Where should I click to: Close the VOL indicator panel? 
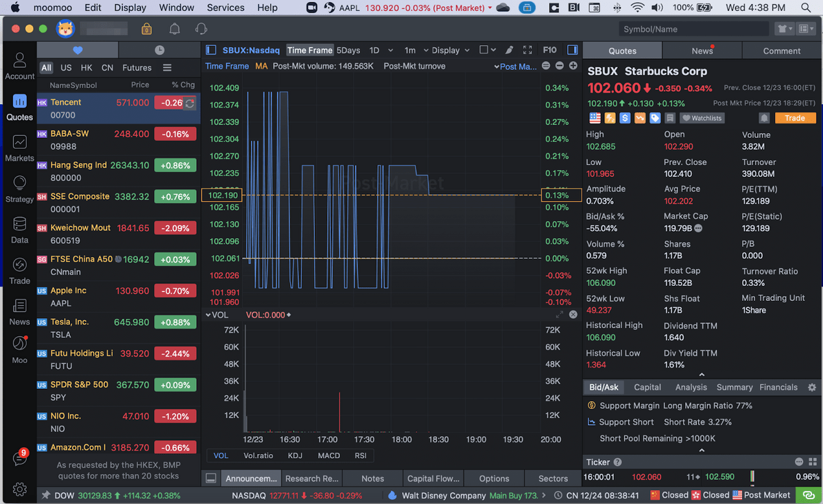click(573, 315)
